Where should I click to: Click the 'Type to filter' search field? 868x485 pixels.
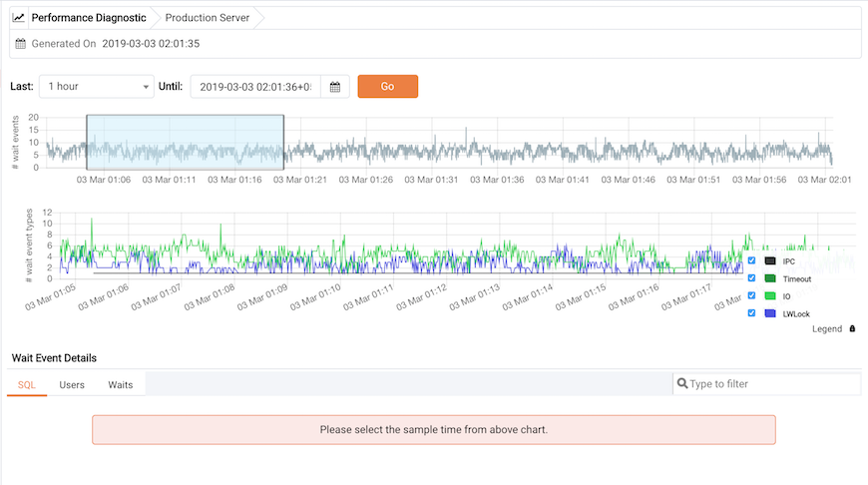767,383
